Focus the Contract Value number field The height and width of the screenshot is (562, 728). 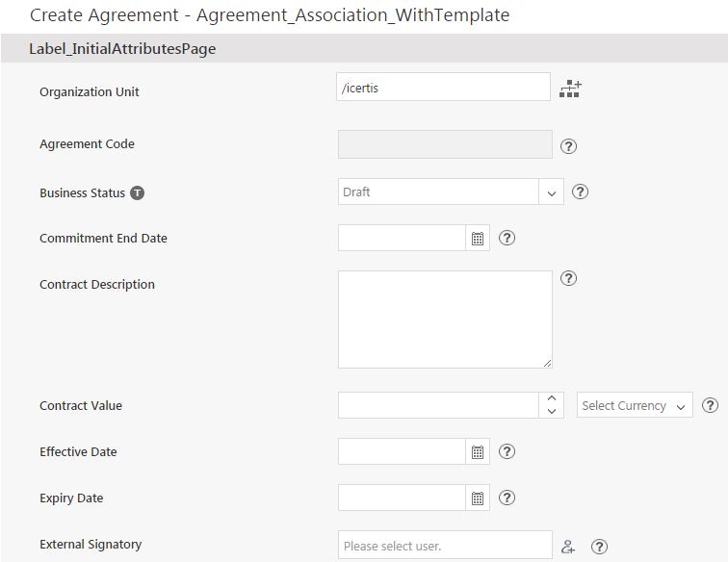pos(437,405)
